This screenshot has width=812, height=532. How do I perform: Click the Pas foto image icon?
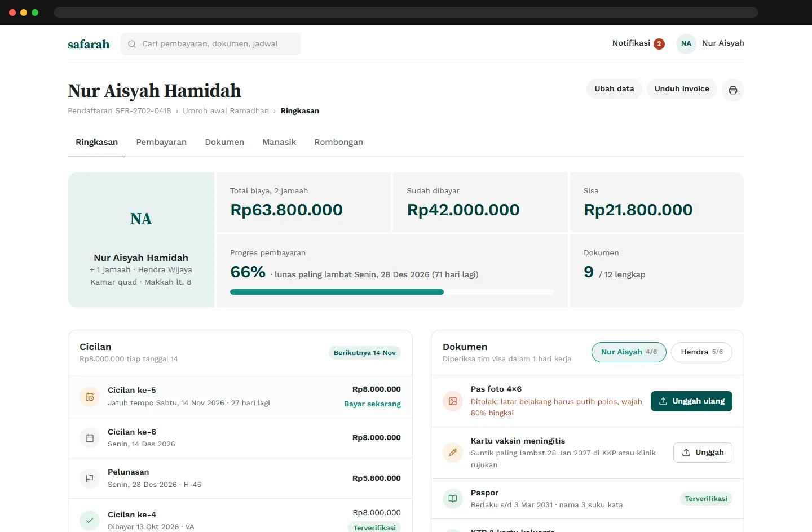[453, 401]
